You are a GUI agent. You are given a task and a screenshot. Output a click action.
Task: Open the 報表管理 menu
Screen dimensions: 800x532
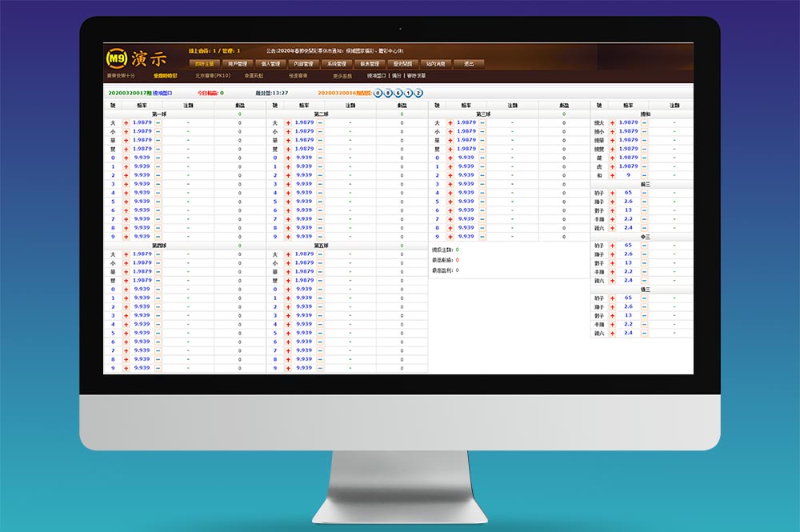[370, 64]
